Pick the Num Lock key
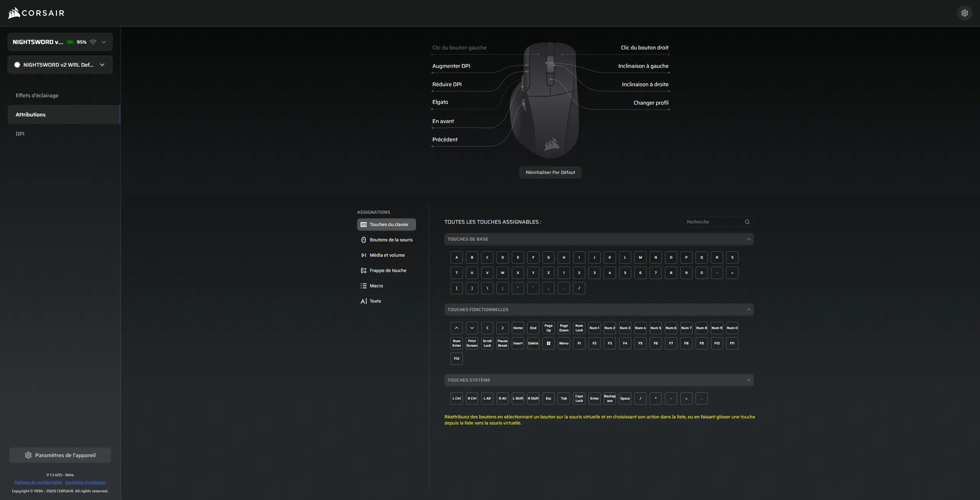980x500 pixels. click(x=579, y=328)
